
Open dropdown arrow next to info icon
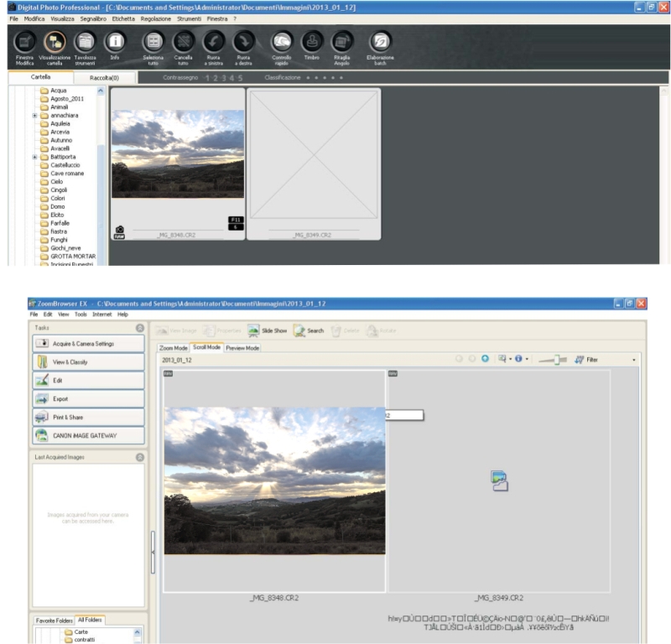click(x=527, y=359)
